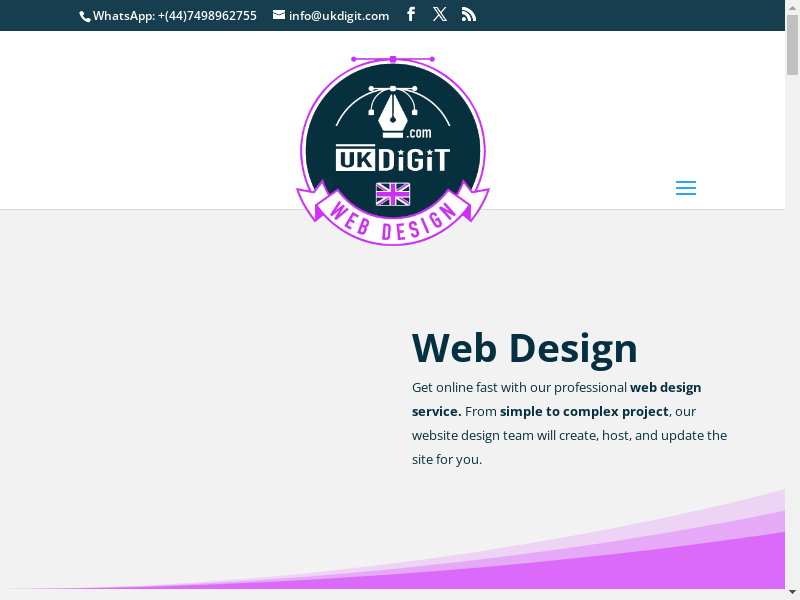Click the UK flag in the logo

click(x=393, y=194)
